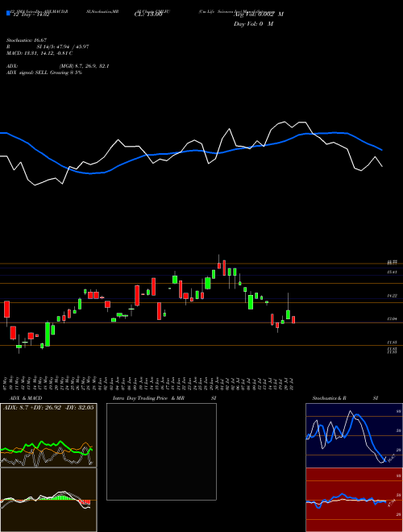Click the 'Day Vol: 0 M' text
This screenshot has width=403, height=532.
tap(253, 23)
